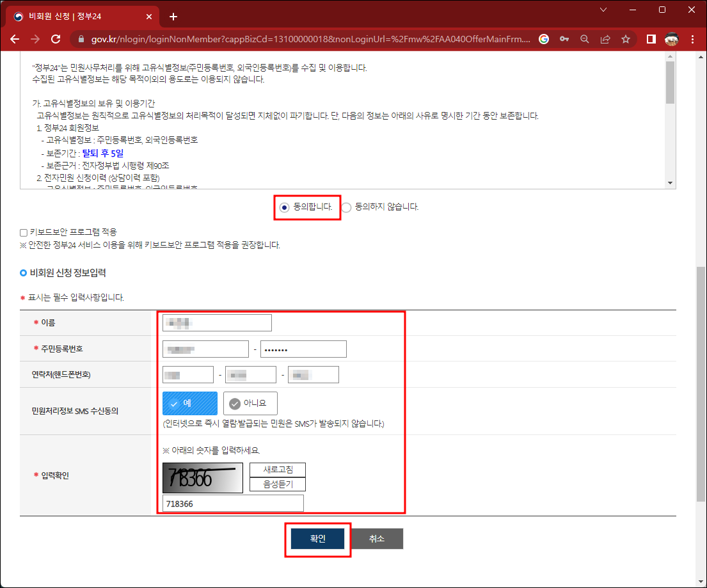Select 아니오 for SMS 수신동의
This screenshot has height=588, width=707.
250,403
